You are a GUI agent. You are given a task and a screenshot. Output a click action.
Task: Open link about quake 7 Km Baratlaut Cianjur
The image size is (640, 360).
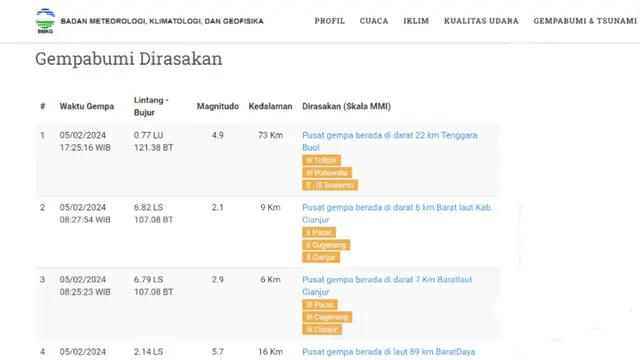coord(387,286)
